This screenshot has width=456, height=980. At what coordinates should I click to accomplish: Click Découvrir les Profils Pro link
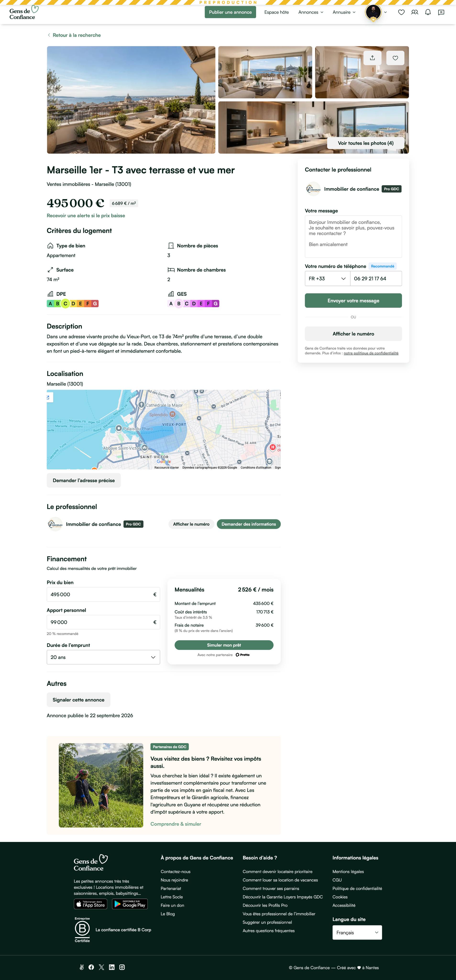point(265,905)
